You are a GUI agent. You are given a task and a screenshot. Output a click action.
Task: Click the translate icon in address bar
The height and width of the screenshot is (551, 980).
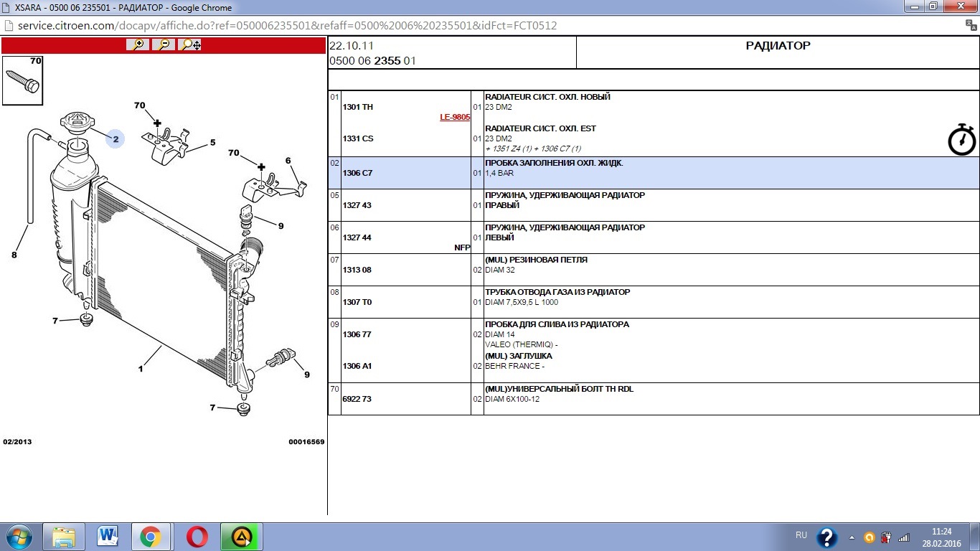[970, 25]
